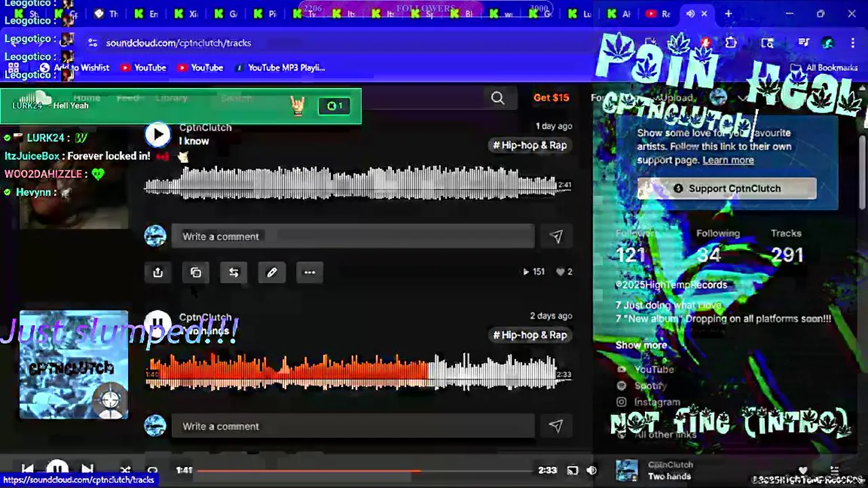
Task: Open the YouTube profile link in sidebar
Action: pyautogui.click(x=654, y=369)
